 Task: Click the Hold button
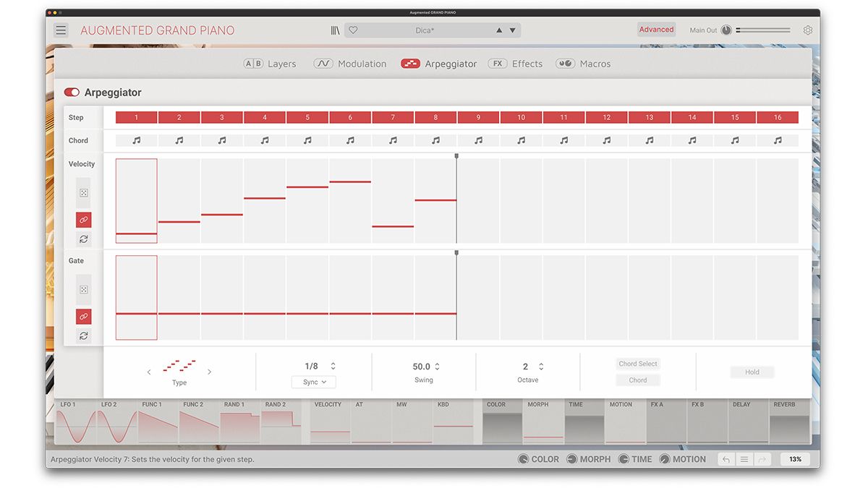tap(752, 372)
